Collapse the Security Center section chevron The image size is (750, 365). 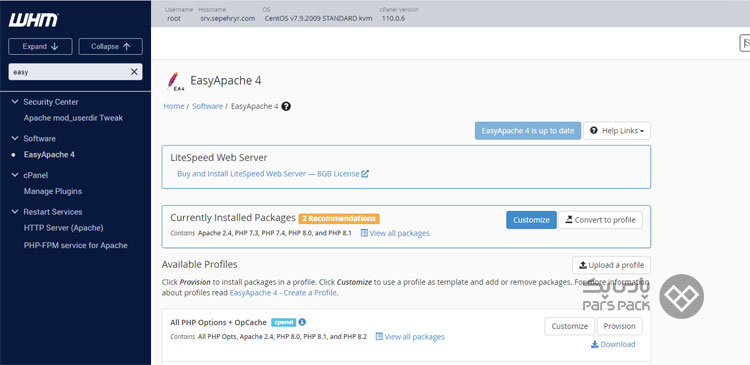(x=15, y=102)
